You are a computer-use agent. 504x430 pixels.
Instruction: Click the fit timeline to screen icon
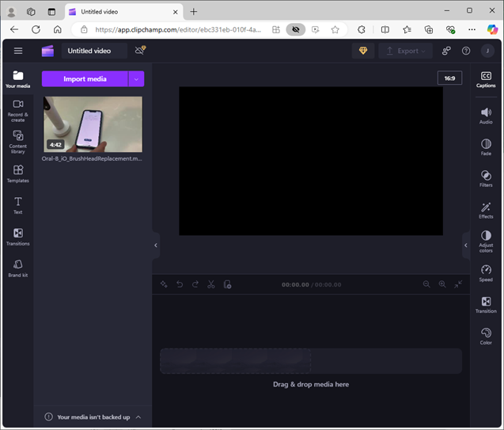[x=458, y=284]
